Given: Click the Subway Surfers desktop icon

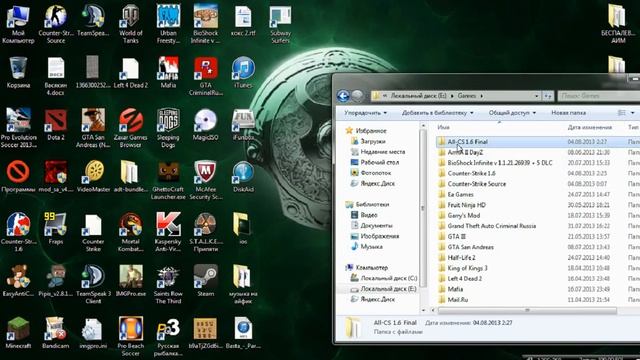Looking at the screenshot, I should pos(280,24).
